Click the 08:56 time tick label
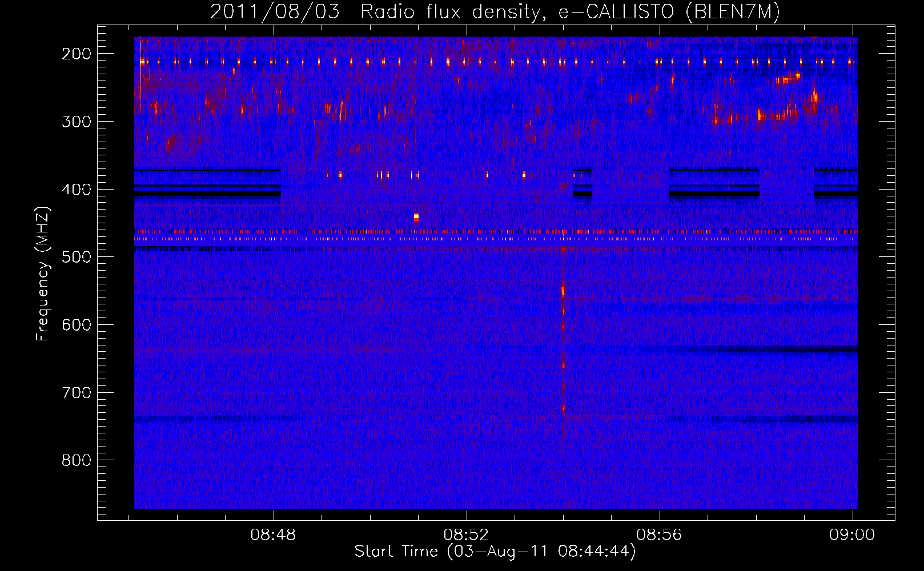This screenshot has height=571, width=924. 659,535
